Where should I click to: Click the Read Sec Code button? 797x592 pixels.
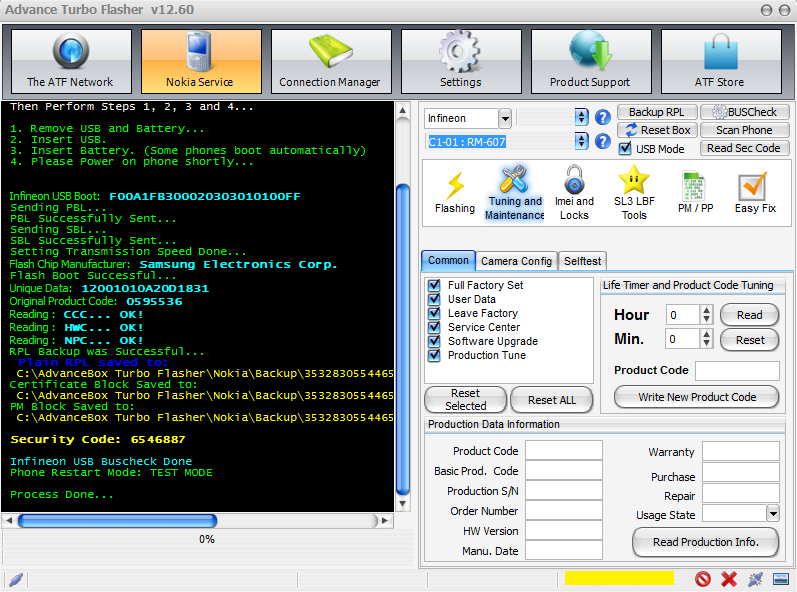click(x=745, y=148)
